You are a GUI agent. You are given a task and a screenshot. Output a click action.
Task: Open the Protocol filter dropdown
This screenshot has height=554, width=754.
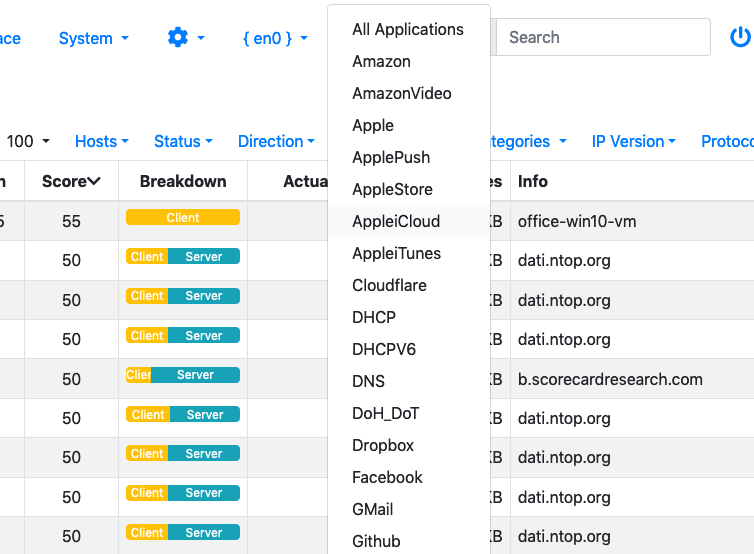[727, 141]
